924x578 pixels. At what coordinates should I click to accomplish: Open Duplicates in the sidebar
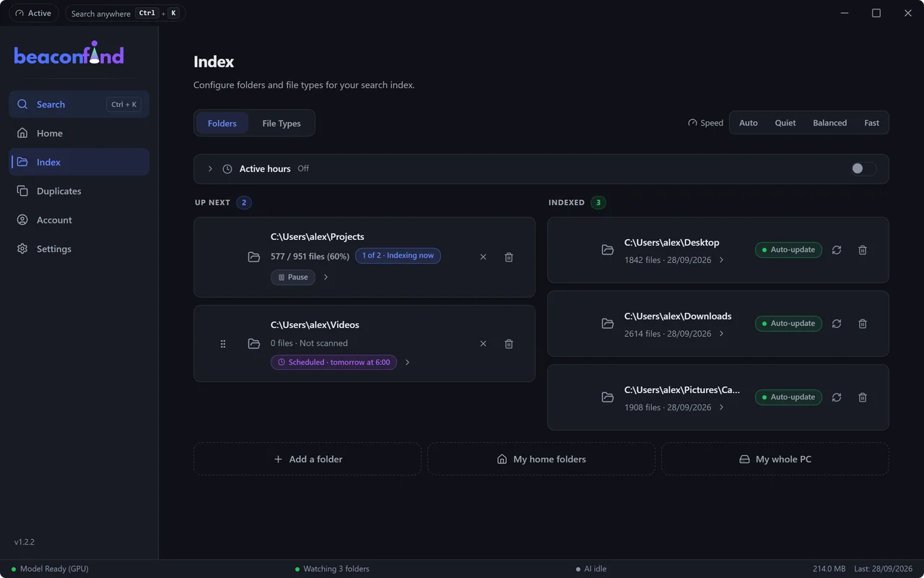point(79,191)
